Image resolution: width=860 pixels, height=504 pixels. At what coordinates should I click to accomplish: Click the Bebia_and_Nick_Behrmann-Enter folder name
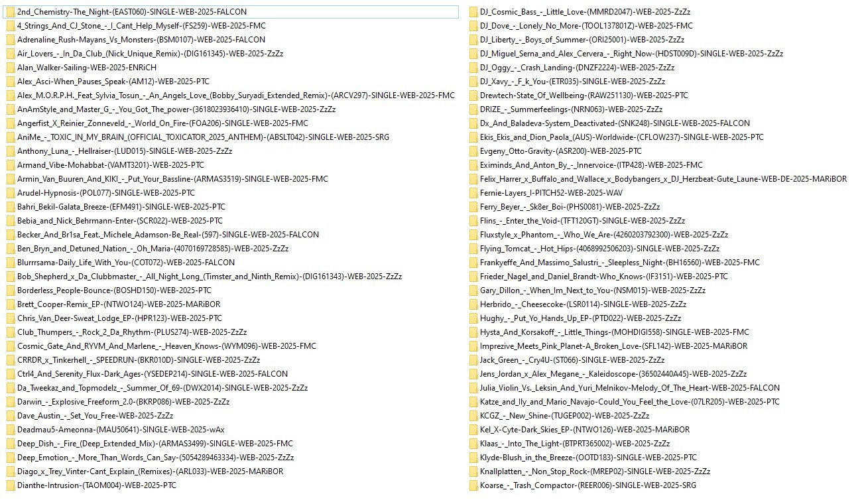(x=120, y=221)
